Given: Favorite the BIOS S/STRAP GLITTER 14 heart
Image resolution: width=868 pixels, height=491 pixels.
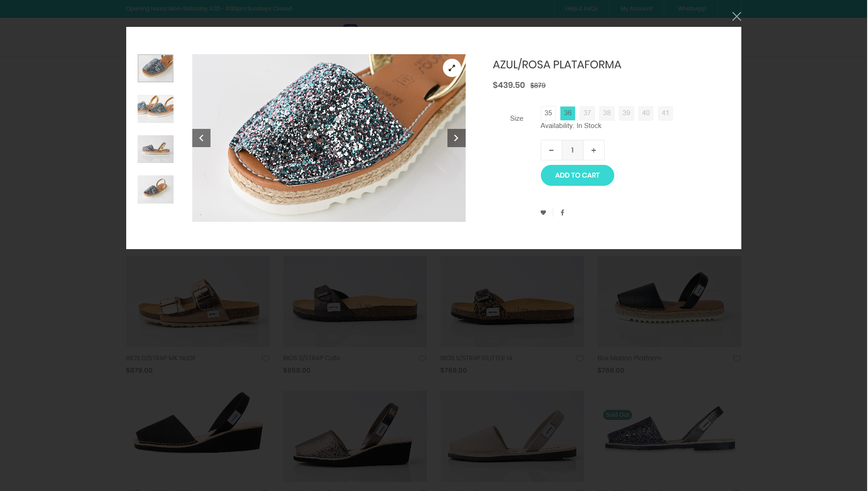Looking at the screenshot, I should [580, 358].
